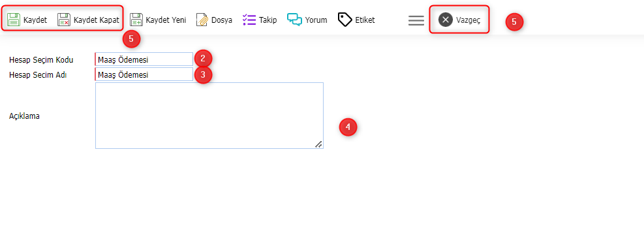The width and height of the screenshot is (644, 239).
Task: Focus the Hesap Seçim Kodu field
Action: pos(144,59)
